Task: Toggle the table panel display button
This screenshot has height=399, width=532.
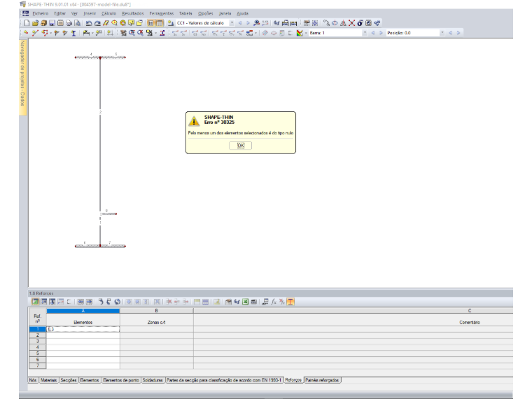Action: point(159,23)
